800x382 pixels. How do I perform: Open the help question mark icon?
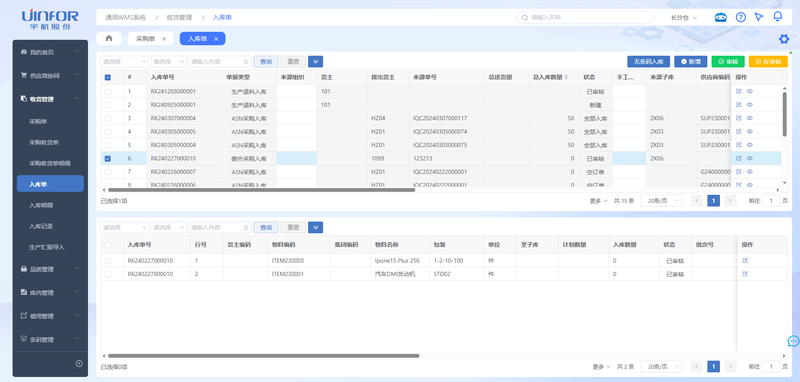click(x=740, y=17)
